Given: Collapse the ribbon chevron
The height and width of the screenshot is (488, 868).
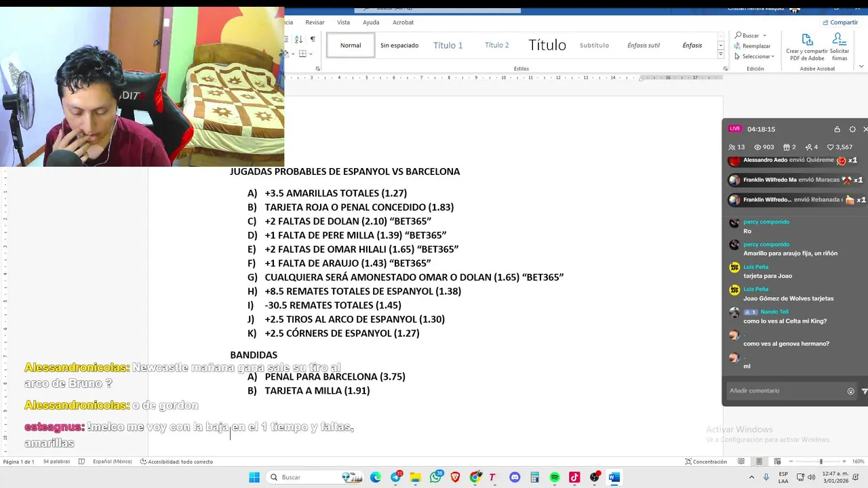Looking at the screenshot, I should tap(861, 66).
